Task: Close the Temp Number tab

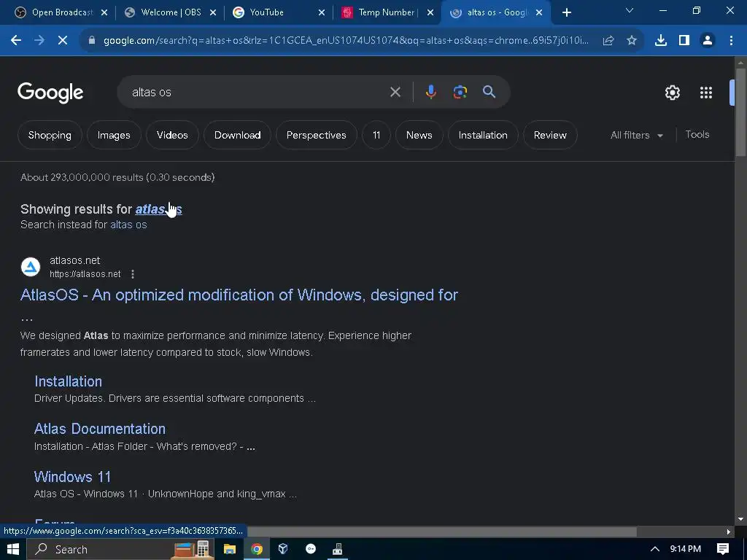Action: pos(430,12)
